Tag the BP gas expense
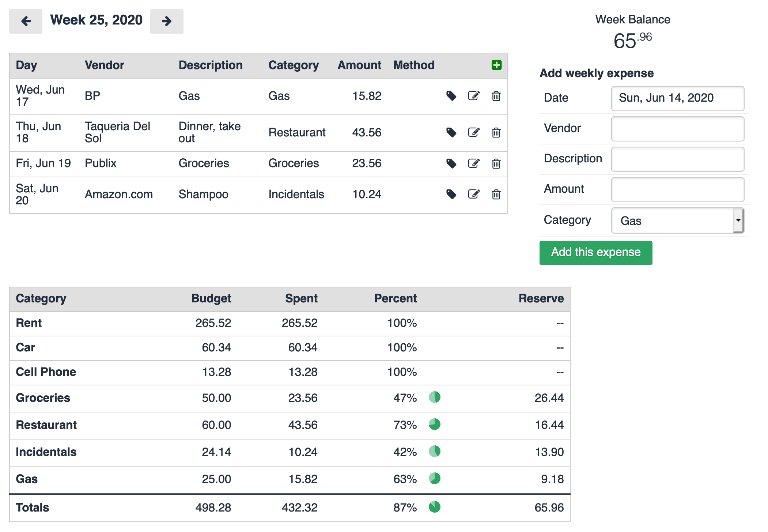The image size is (768, 532). 451,96
